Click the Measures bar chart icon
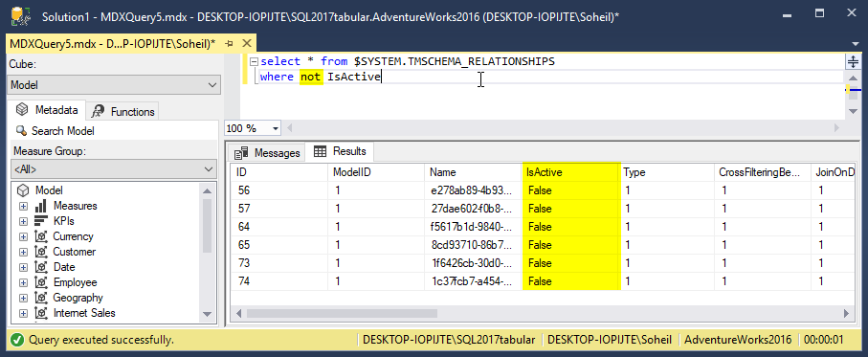 [40, 206]
